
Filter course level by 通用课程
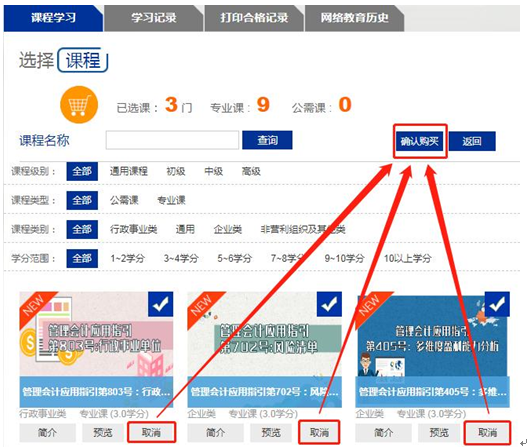tap(129, 171)
